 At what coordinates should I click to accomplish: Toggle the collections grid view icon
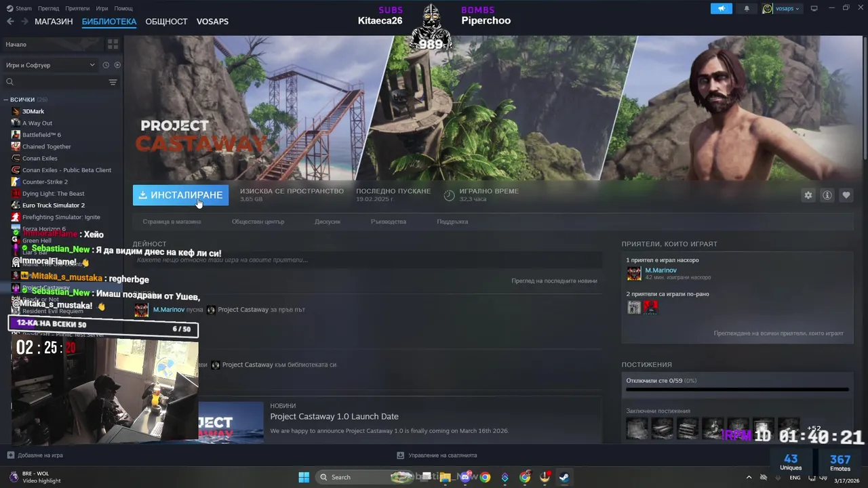point(113,44)
